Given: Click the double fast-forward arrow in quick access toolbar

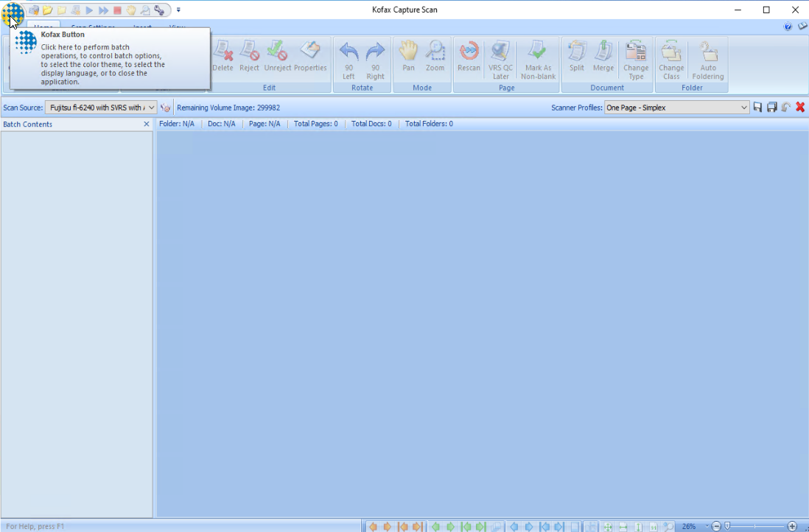Looking at the screenshot, I should tap(103, 10).
